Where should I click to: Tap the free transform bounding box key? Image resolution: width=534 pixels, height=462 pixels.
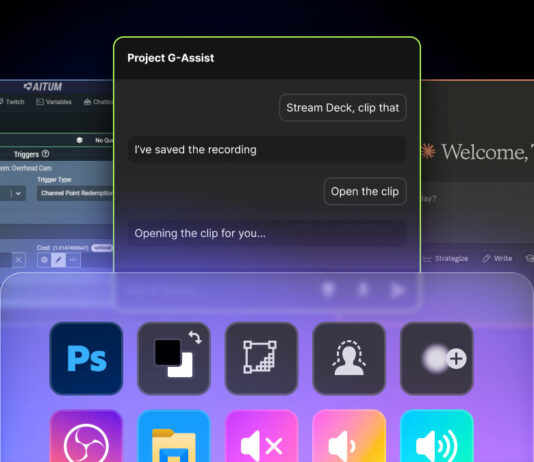click(x=261, y=359)
